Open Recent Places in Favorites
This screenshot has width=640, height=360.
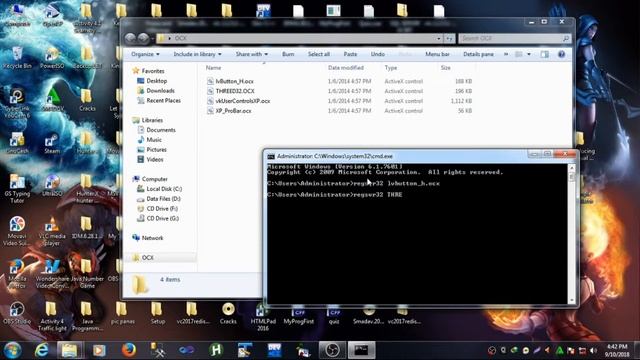click(x=159, y=100)
